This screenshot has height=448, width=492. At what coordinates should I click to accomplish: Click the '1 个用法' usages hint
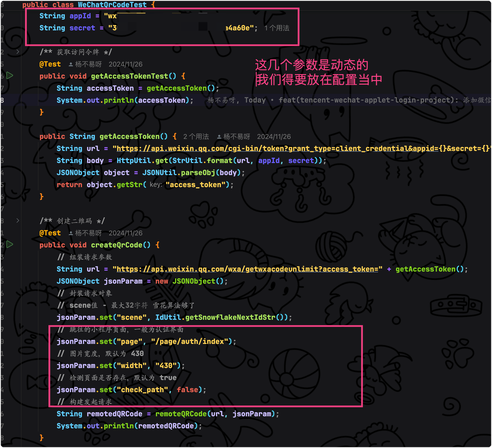(277, 28)
